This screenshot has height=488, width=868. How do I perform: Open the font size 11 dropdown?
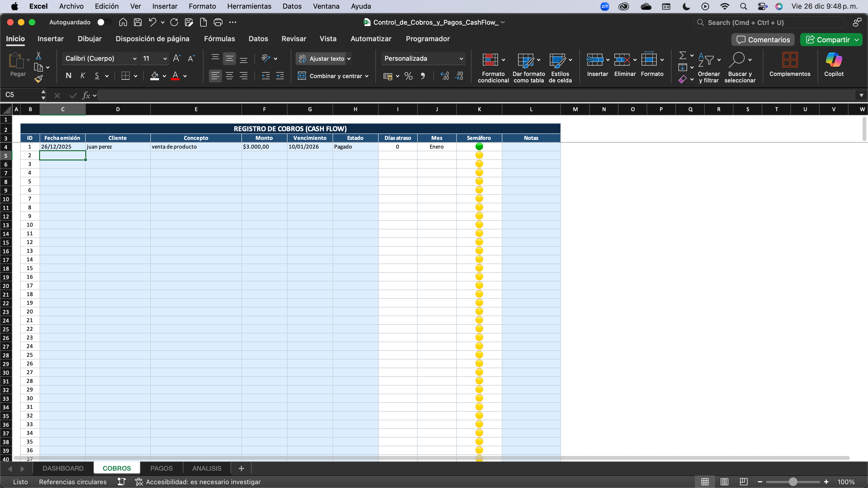point(165,59)
